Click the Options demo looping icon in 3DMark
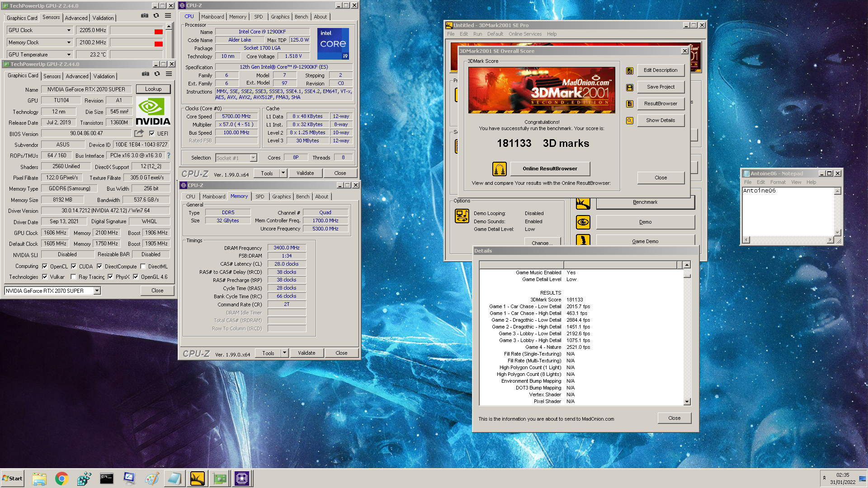This screenshot has height=488, width=868. point(462,216)
